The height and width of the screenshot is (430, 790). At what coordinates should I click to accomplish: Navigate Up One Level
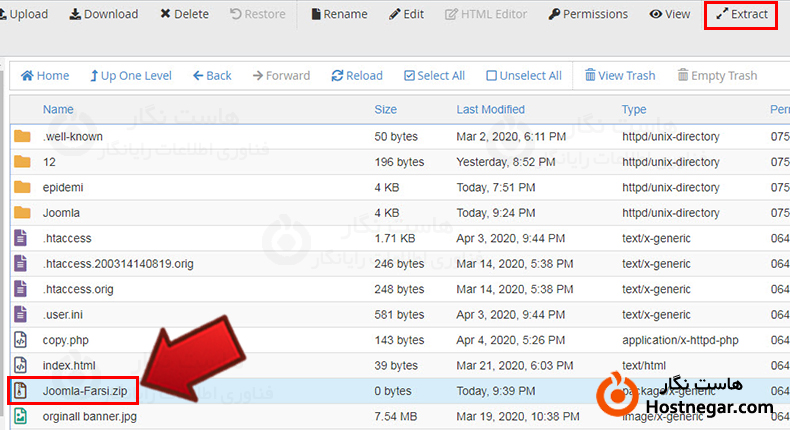(x=131, y=75)
